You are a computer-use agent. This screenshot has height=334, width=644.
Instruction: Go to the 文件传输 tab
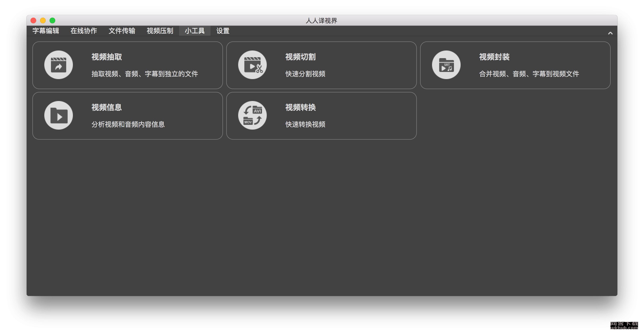122,31
